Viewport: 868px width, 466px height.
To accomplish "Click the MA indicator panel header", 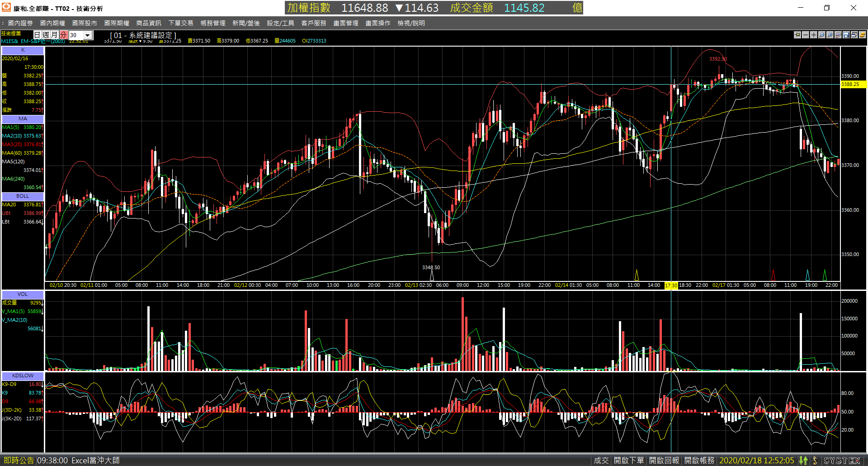I will (23, 119).
